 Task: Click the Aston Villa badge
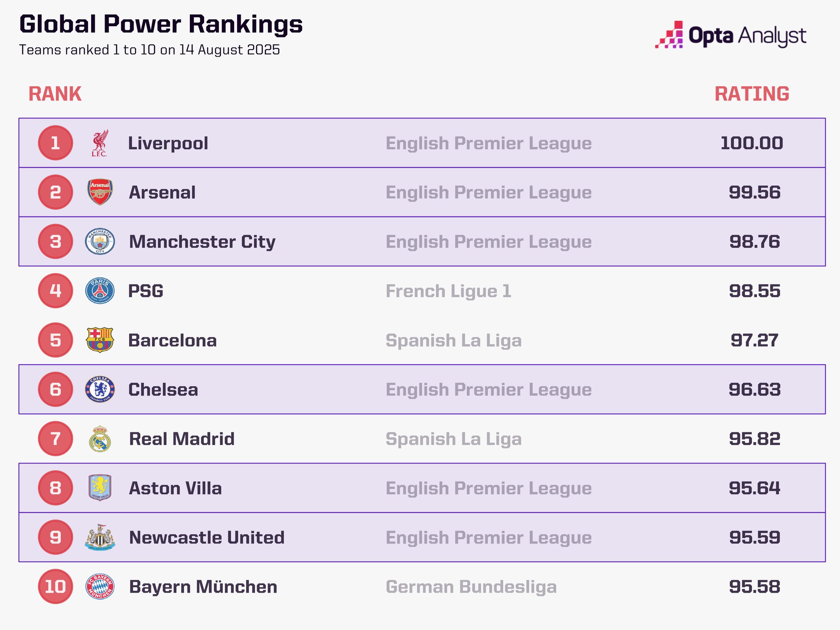[100, 488]
